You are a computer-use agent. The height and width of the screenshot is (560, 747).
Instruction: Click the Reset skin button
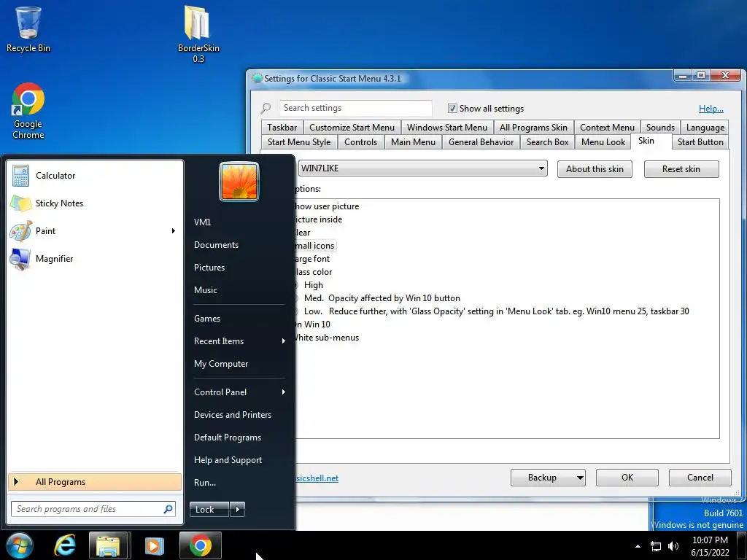coord(681,169)
